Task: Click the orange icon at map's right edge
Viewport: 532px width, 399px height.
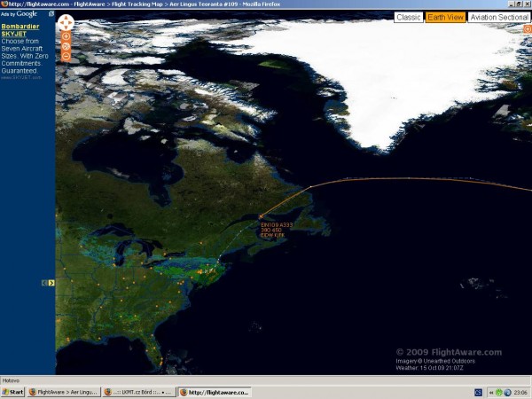Action: tap(528, 29)
